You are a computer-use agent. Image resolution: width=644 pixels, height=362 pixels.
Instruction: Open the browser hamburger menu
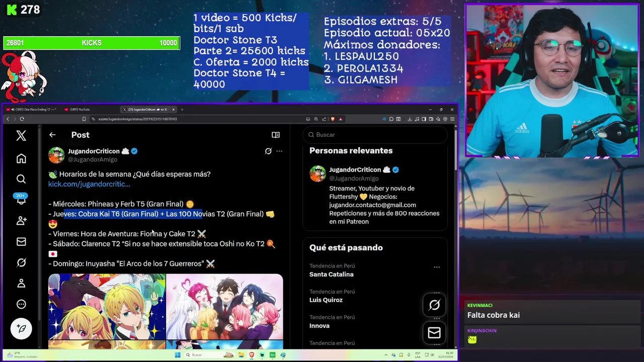click(x=452, y=119)
